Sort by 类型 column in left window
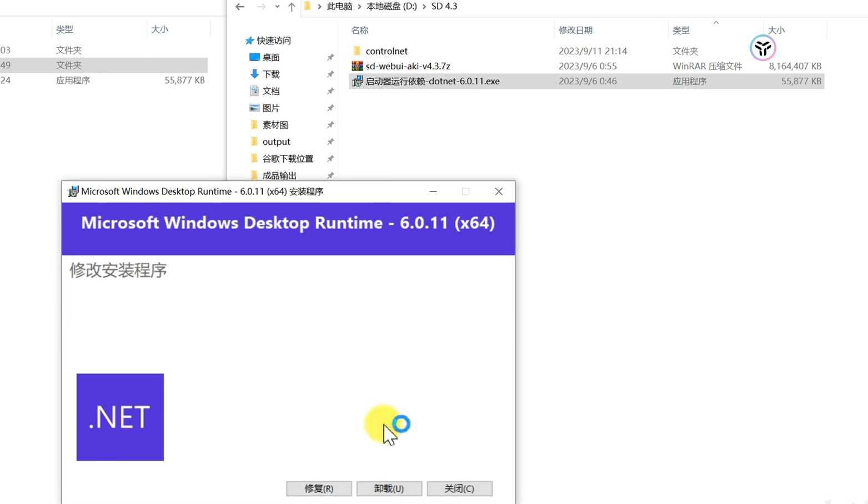The width and height of the screenshot is (868, 504). pyautogui.click(x=64, y=29)
